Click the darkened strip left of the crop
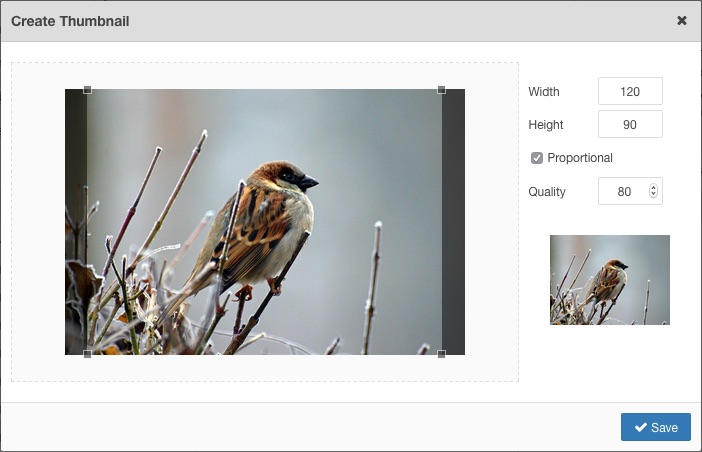The image size is (702, 452). pyautogui.click(x=76, y=222)
